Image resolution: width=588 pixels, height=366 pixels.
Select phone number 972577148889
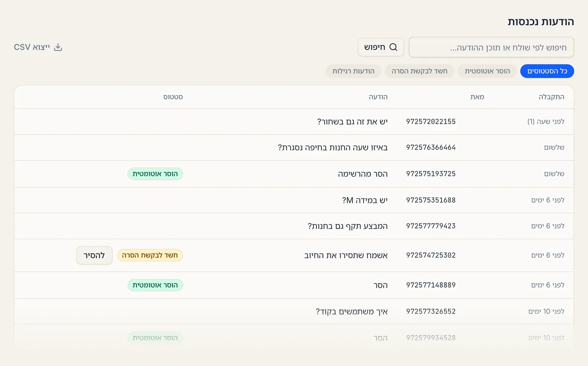coord(431,285)
